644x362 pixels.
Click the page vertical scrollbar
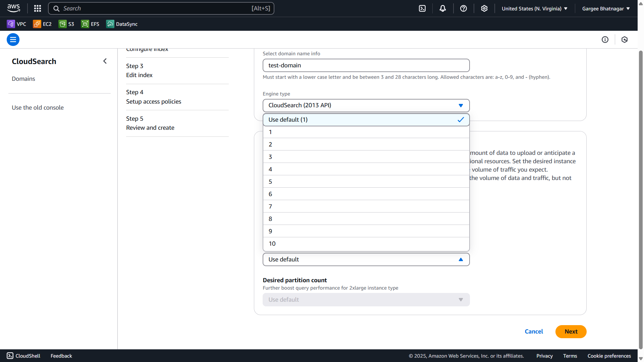641,200
